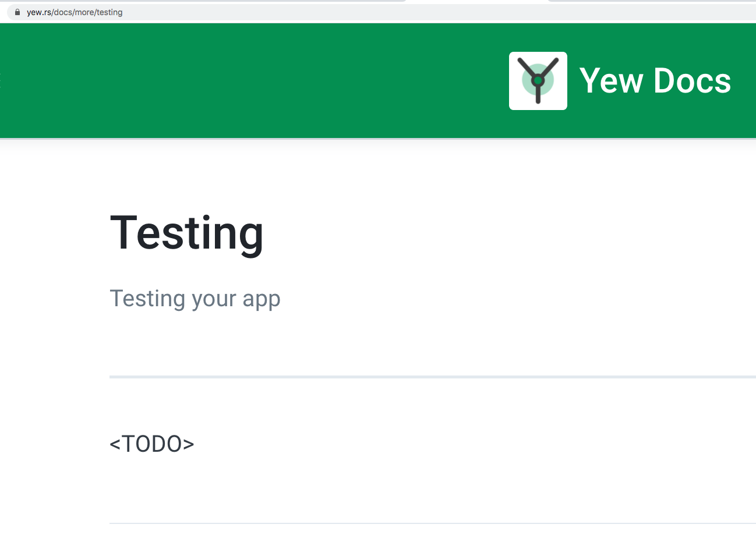The height and width of the screenshot is (549, 756).
Task: Click the word 'Docs' in header title
Action: pos(692,81)
